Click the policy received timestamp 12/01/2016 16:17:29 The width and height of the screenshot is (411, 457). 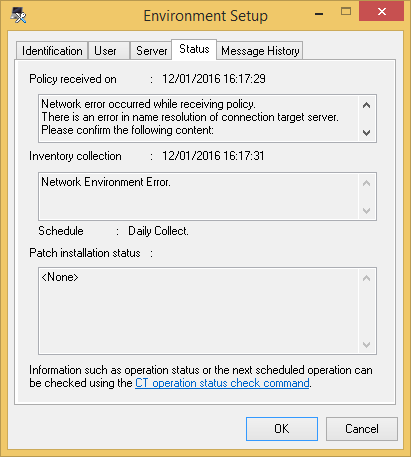(214, 79)
